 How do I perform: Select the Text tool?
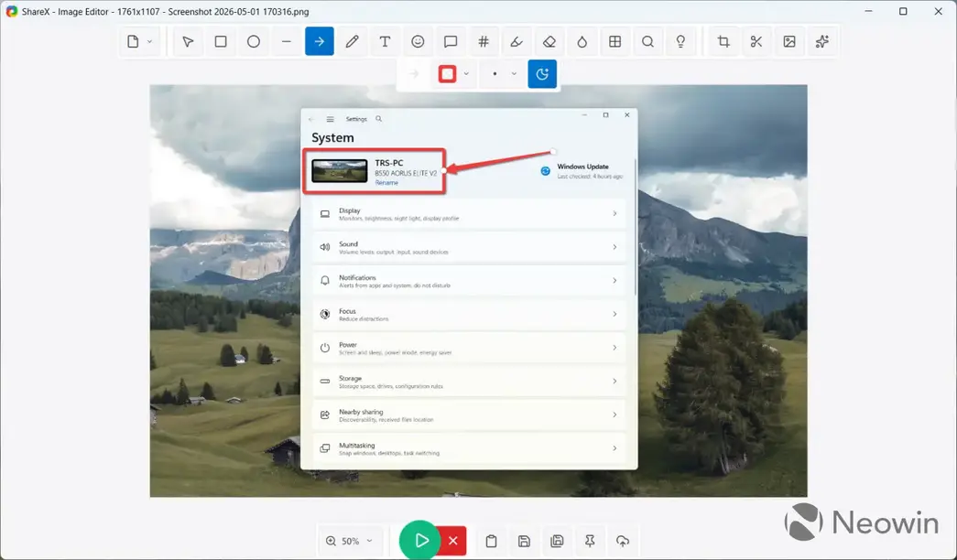[x=386, y=41]
